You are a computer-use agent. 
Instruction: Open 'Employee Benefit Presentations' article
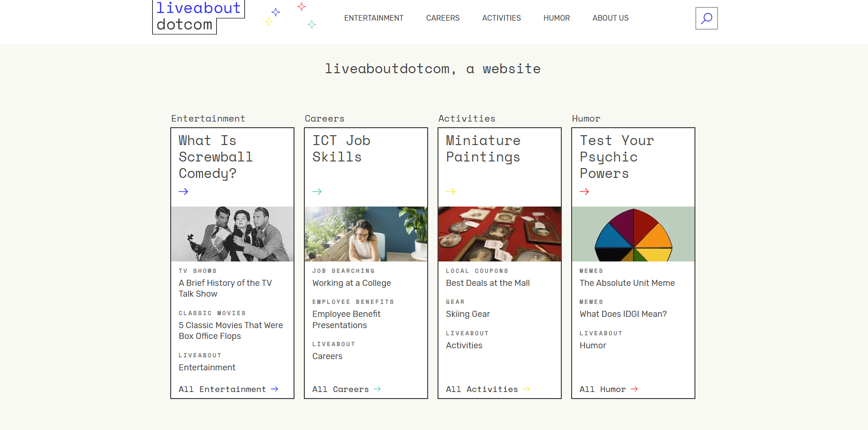tap(347, 320)
